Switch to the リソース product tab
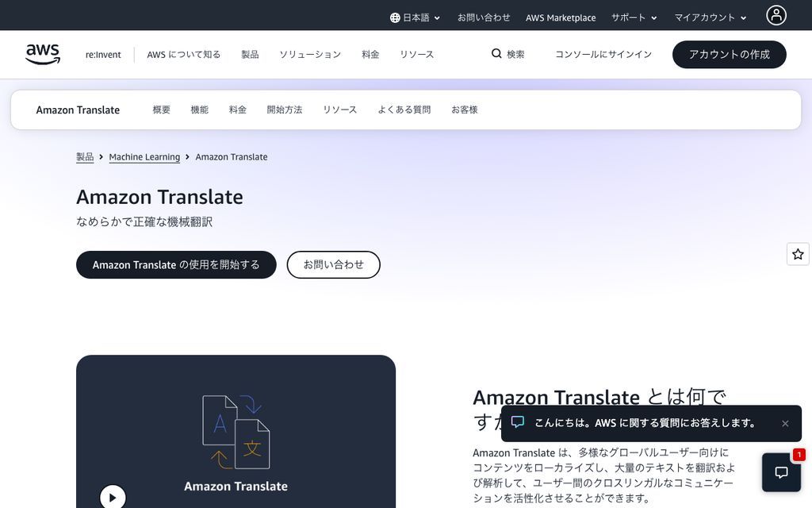 tap(339, 110)
